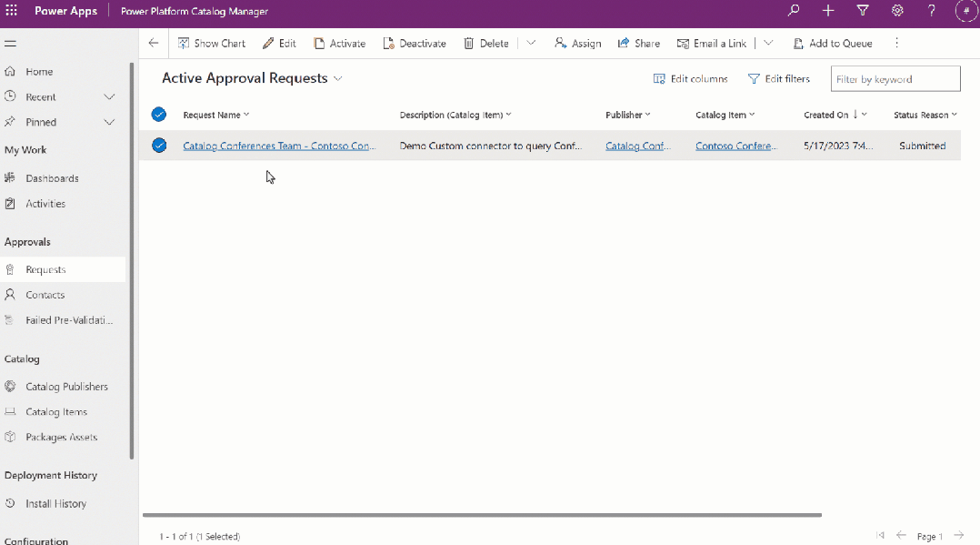Go to the previous page arrow
This screenshot has width=980, height=545.
point(901,535)
